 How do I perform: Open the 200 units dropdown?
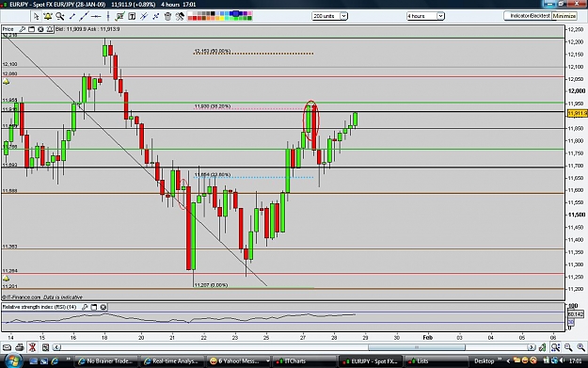coord(329,16)
